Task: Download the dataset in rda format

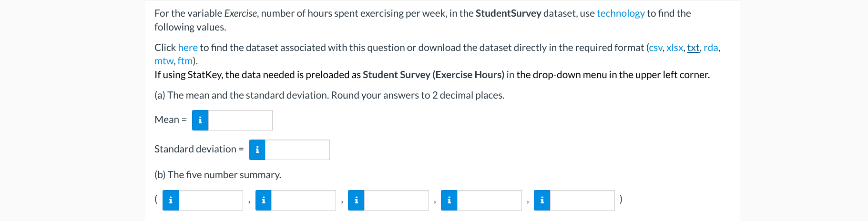Action: (711, 48)
